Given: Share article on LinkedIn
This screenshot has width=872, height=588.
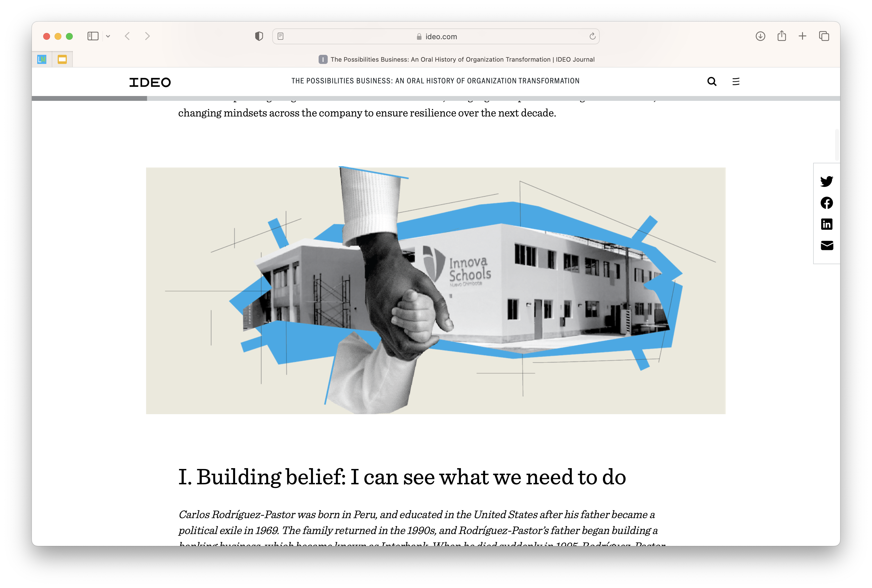Looking at the screenshot, I should coord(826,224).
